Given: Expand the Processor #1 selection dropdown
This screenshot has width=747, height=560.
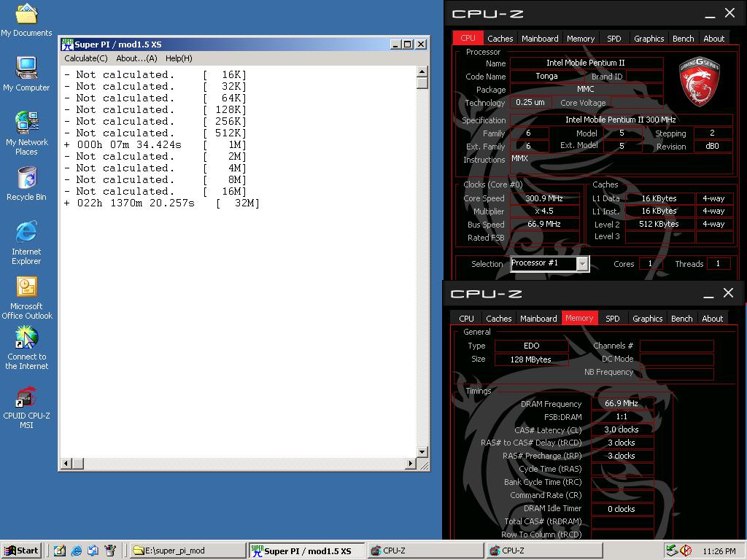Looking at the screenshot, I should (582, 264).
